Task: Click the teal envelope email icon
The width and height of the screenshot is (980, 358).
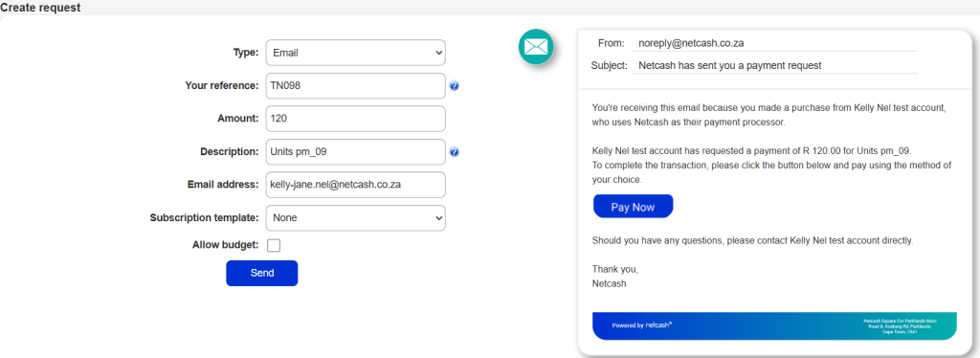Action: pyautogui.click(x=536, y=47)
